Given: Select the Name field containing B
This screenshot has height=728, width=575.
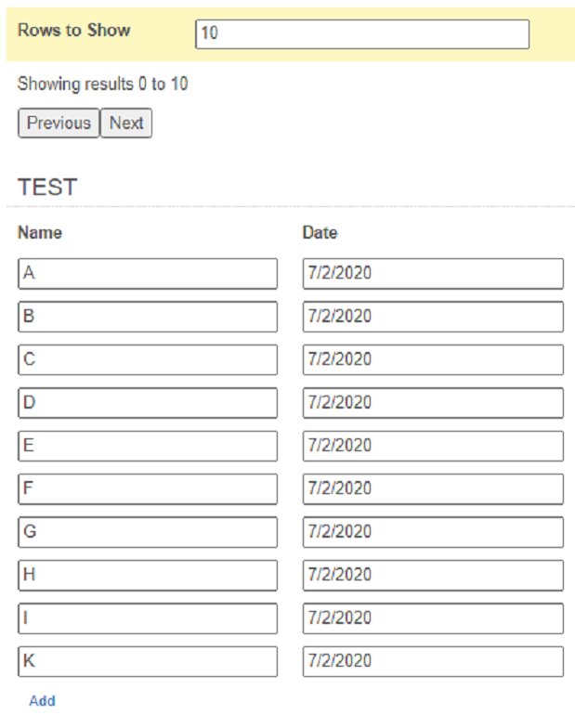Looking at the screenshot, I should pyautogui.click(x=148, y=317).
